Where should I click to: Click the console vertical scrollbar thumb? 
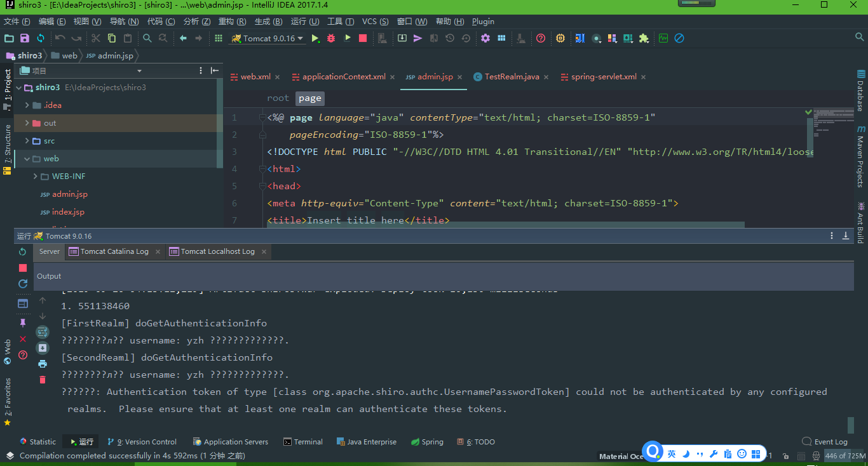point(850,425)
